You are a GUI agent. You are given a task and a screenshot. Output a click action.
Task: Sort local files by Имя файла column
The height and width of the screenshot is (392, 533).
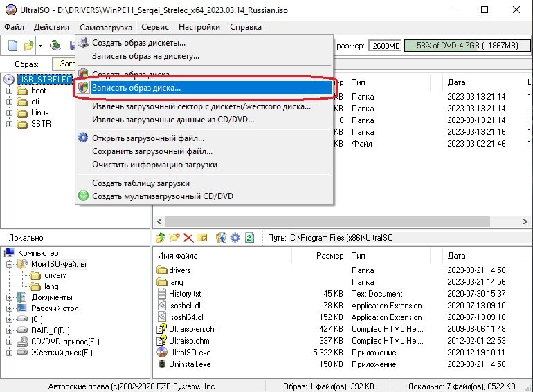pos(223,256)
